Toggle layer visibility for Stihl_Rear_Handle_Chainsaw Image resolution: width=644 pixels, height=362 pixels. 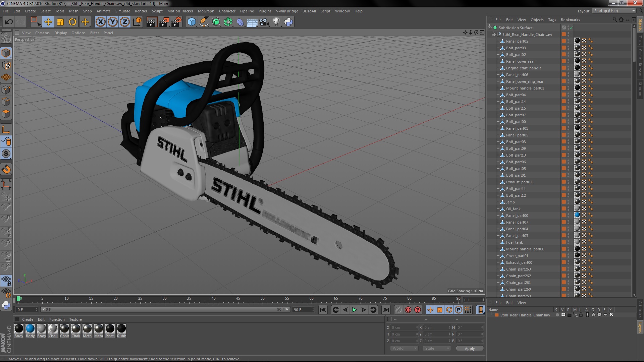pyautogui.click(x=563, y=315)
